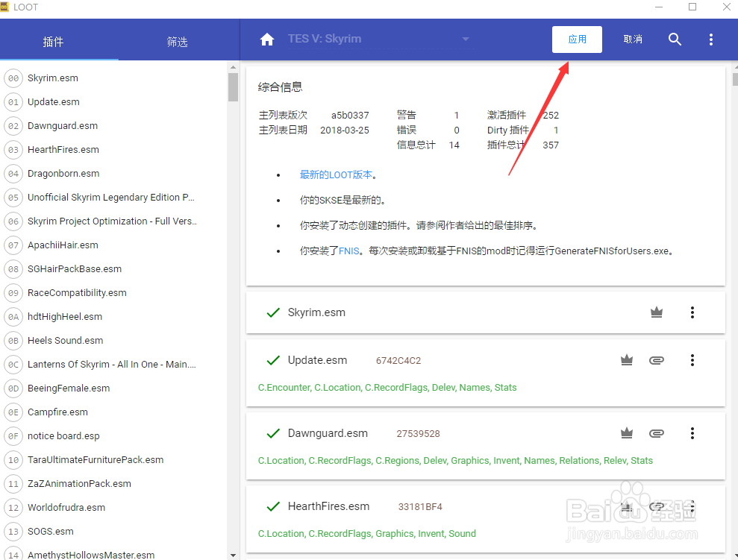
Task: Click the HearthFires.esm CRC 33181BF4
Action: pos(420,507)
